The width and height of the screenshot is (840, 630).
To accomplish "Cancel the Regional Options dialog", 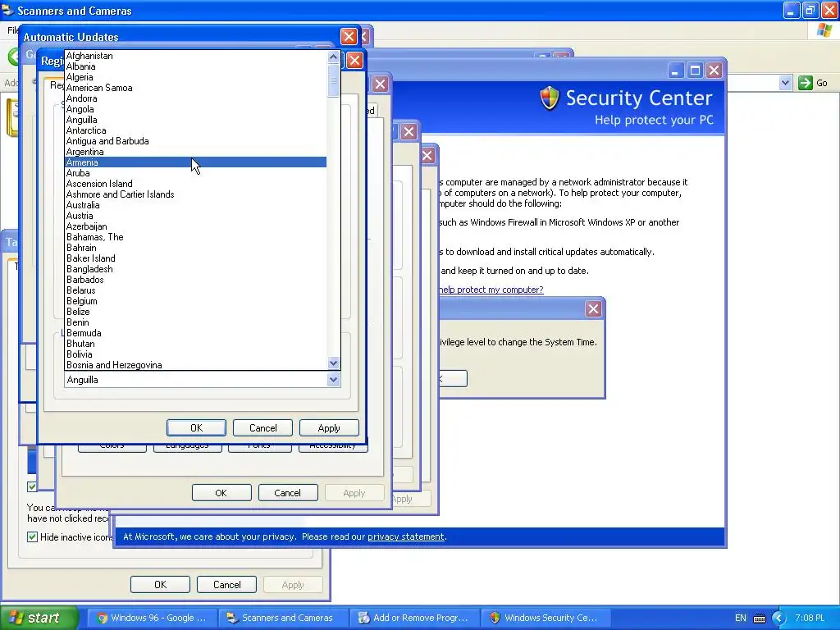I will [262, 428].
